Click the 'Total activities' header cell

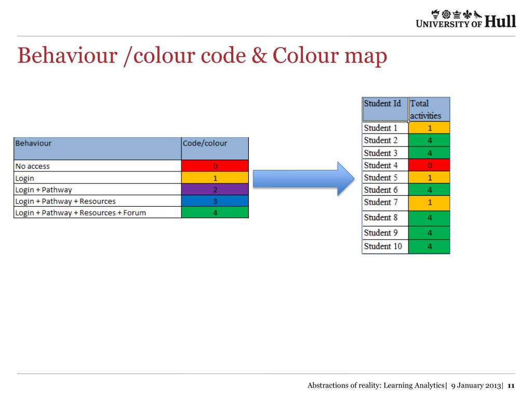click(x=429, y=109)
